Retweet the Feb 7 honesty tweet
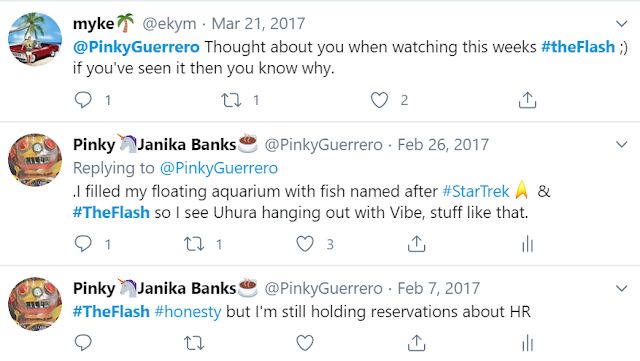640x361 pixels. (194, 343)
